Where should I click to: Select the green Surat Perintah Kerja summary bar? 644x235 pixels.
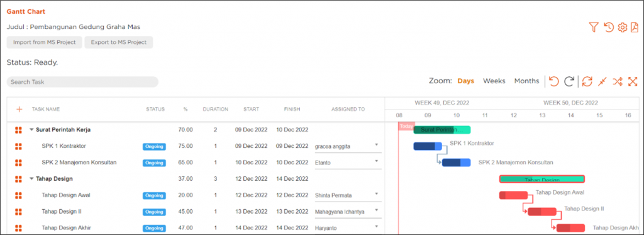[442, 130]
